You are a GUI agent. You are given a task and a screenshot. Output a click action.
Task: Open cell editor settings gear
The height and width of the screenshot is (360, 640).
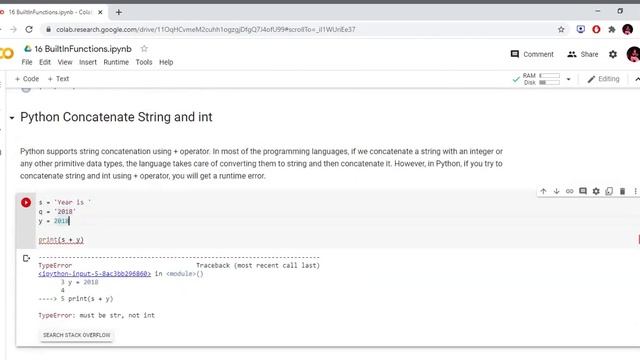coord(596,191)
